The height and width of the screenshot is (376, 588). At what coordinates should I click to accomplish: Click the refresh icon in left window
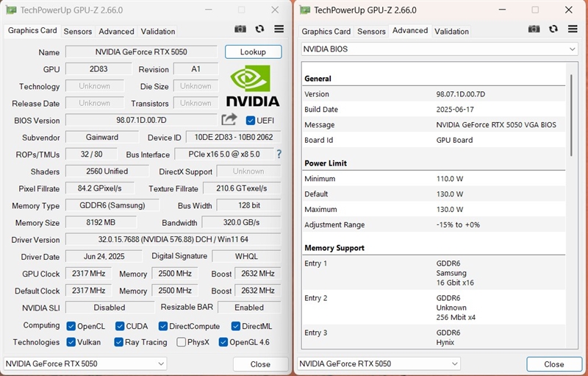click(259, 29)
